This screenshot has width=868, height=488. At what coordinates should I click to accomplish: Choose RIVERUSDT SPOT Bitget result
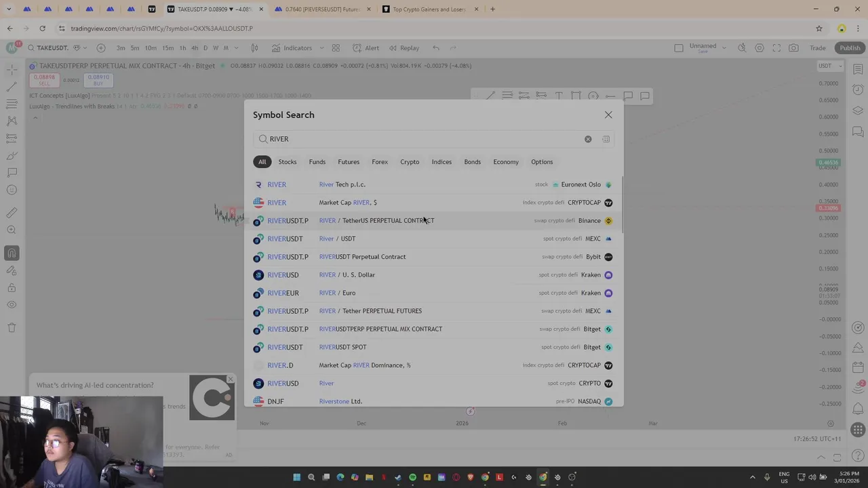(x=433, y=347)
